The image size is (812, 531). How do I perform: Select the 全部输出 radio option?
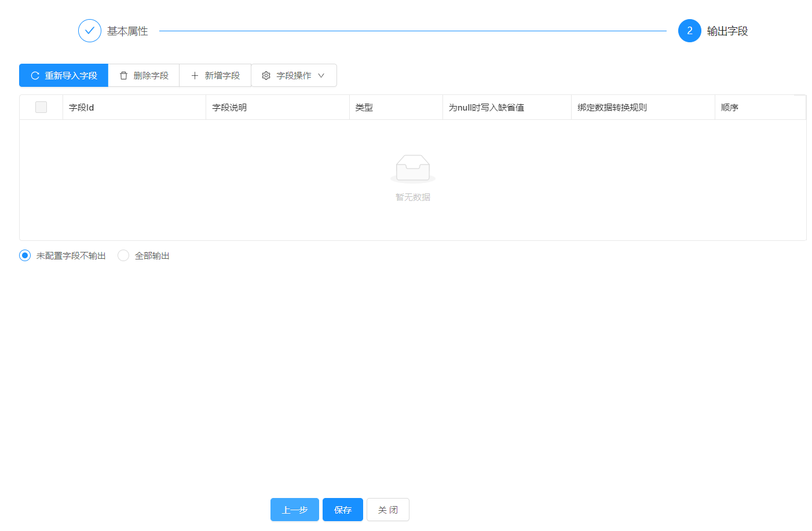click(x=123, y=255)
